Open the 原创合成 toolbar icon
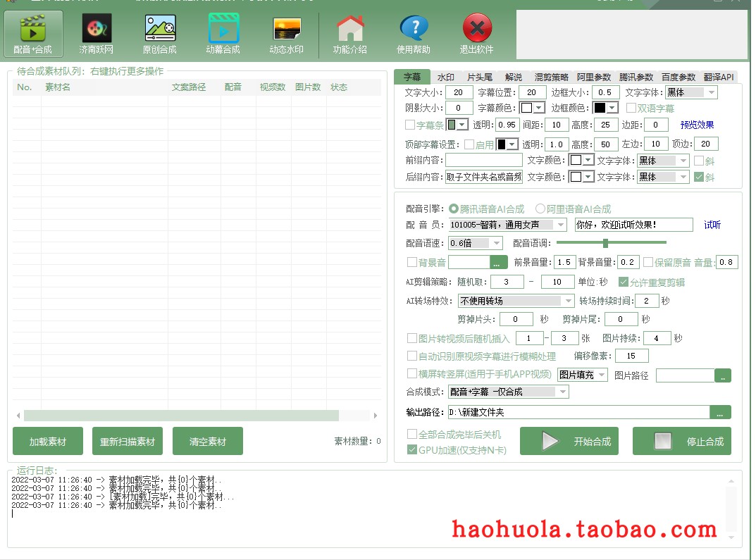The image size is (756, 560). [160, 33]
